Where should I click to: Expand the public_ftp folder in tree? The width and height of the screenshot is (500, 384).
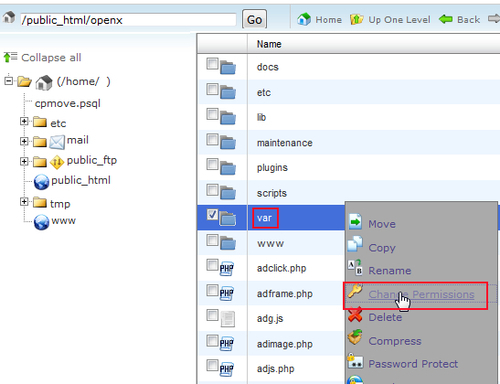point(24,161)
